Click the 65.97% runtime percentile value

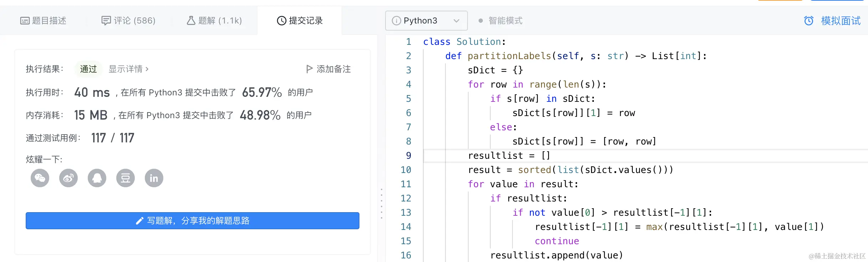262,92
